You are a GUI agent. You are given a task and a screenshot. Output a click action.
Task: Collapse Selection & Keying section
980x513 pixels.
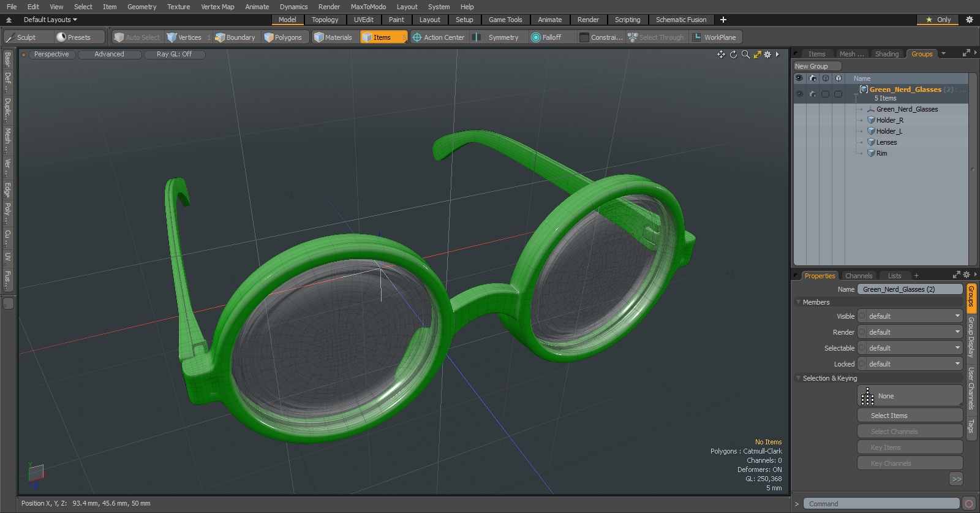(798, 378)
